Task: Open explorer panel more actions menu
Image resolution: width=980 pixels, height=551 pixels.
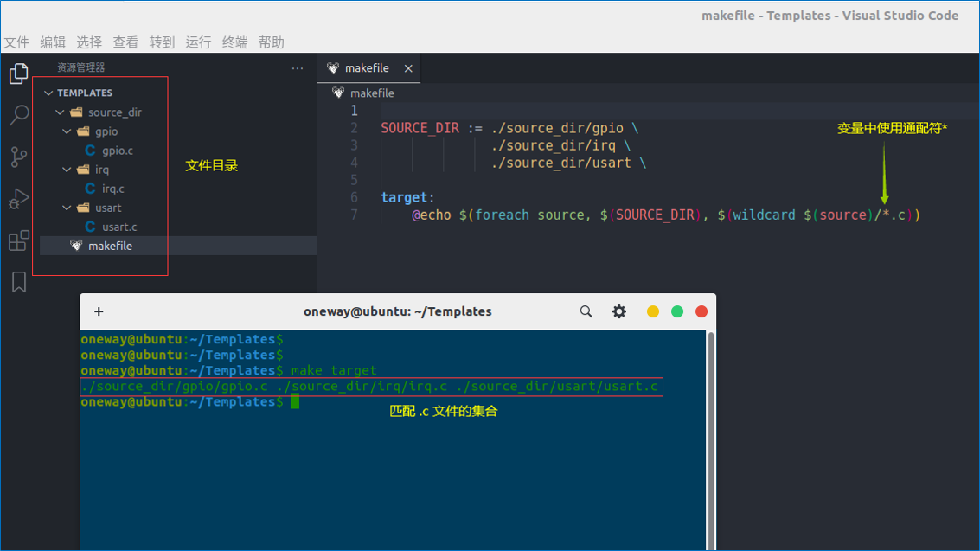Action: coord(298,68)
